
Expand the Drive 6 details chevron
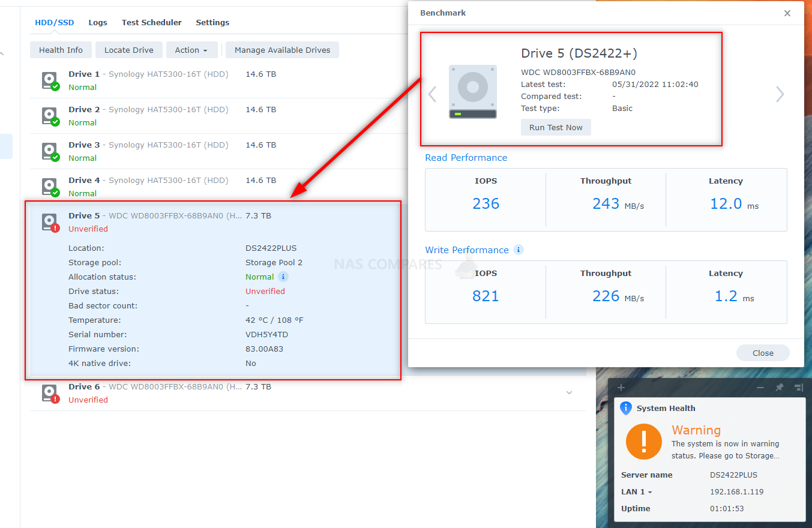[570, 392]
